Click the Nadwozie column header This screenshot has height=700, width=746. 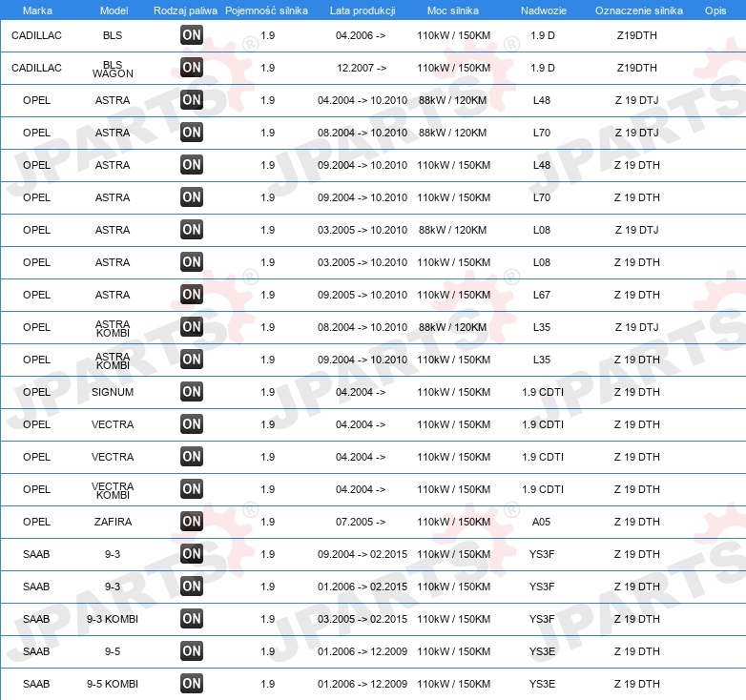click(x=544, y=10)
